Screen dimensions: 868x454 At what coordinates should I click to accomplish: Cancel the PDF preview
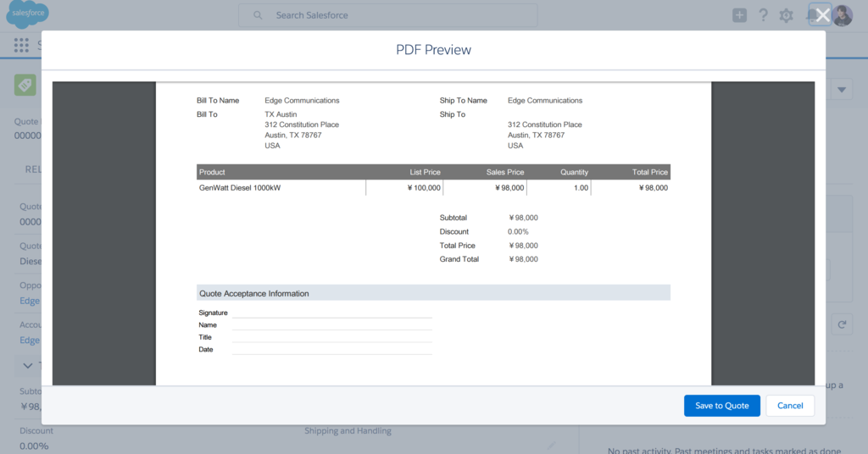[x=790, y=406]
